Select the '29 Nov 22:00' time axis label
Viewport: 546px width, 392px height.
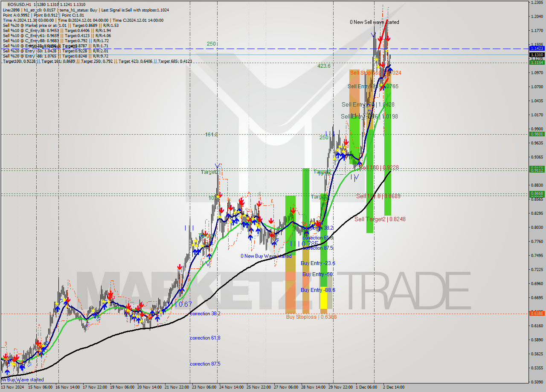(340, 387)
